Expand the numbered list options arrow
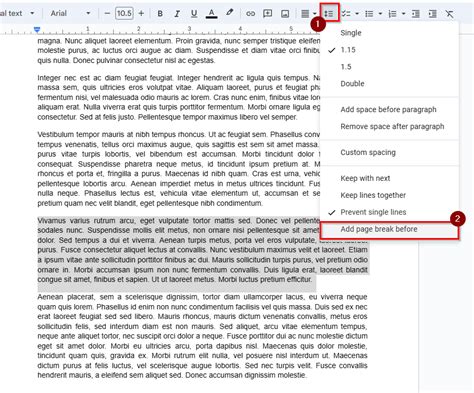The image size is (474, 393). [404, 13]
